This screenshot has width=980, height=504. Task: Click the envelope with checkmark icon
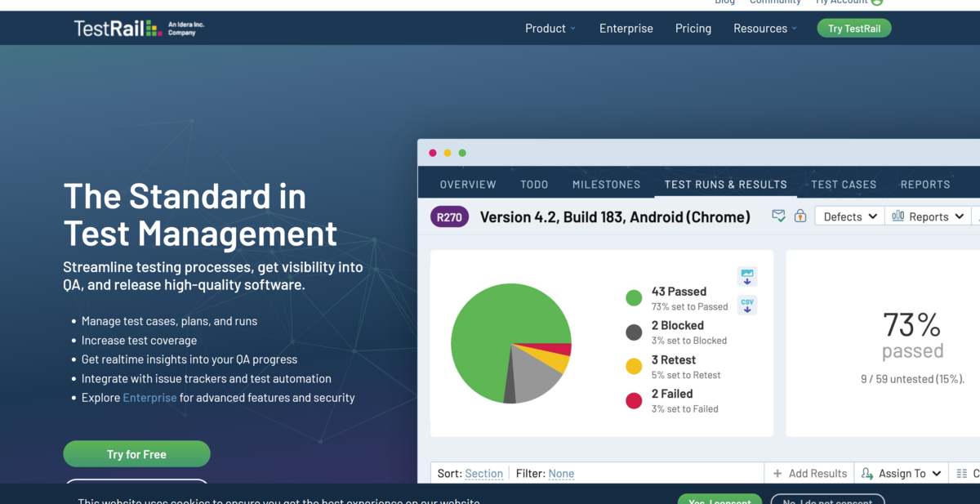(778, 216)
